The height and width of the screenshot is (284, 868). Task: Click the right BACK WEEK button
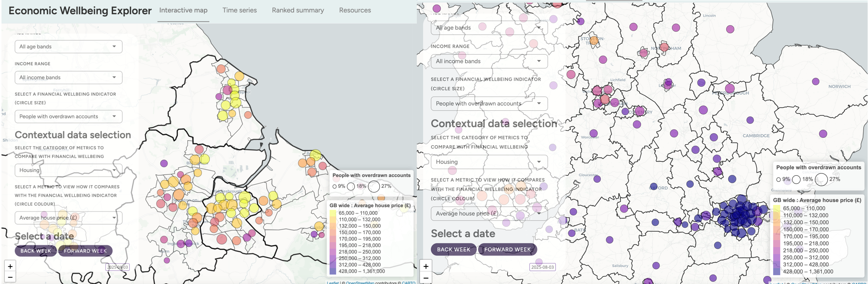[453, 249]
